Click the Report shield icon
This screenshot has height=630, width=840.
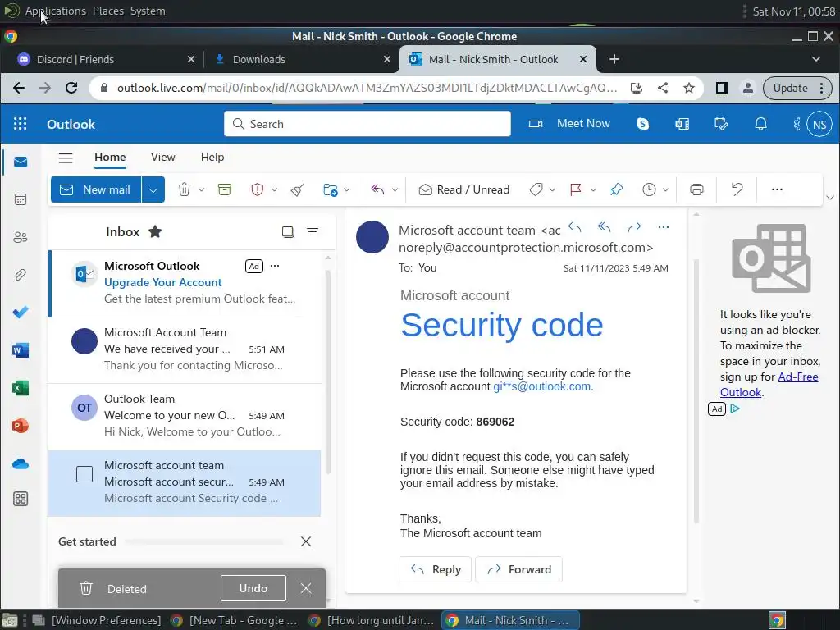[257, 189]
